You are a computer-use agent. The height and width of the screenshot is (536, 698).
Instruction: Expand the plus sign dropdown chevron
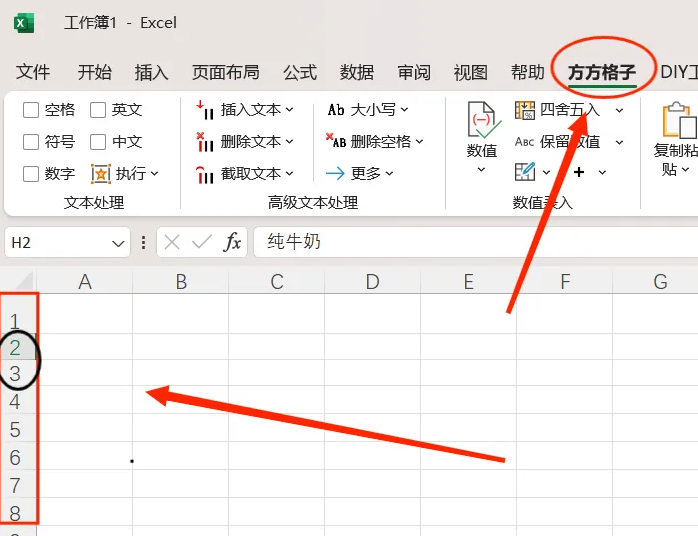point(602,172)
